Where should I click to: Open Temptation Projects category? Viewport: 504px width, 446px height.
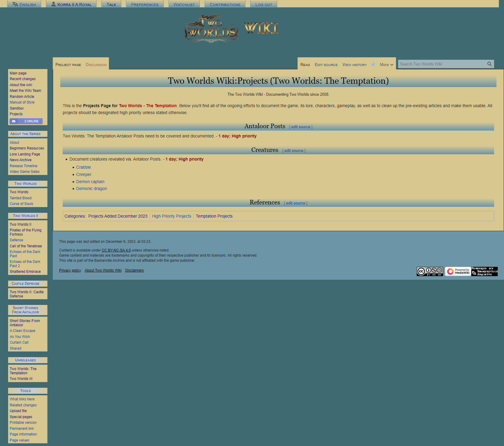(x=214, y=216)
